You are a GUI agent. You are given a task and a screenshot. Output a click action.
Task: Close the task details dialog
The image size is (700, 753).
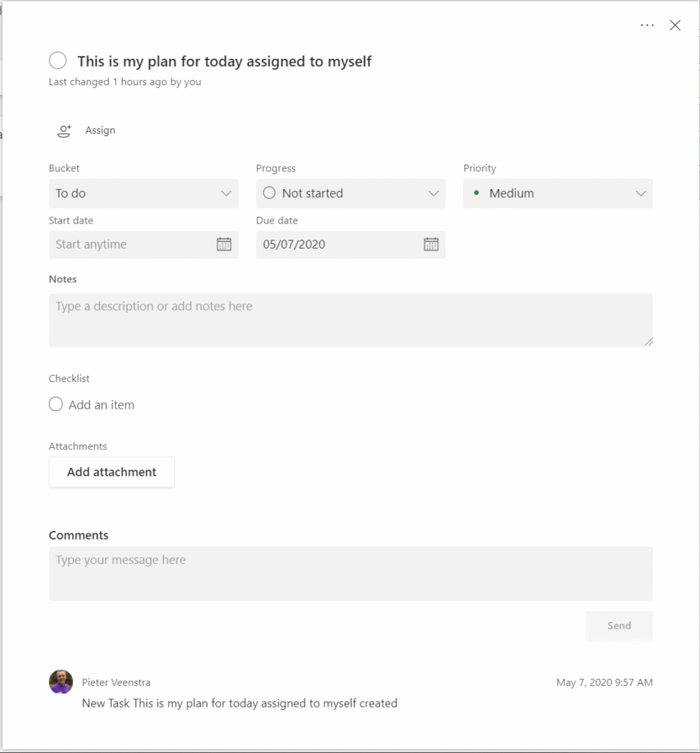pos(674,26)
